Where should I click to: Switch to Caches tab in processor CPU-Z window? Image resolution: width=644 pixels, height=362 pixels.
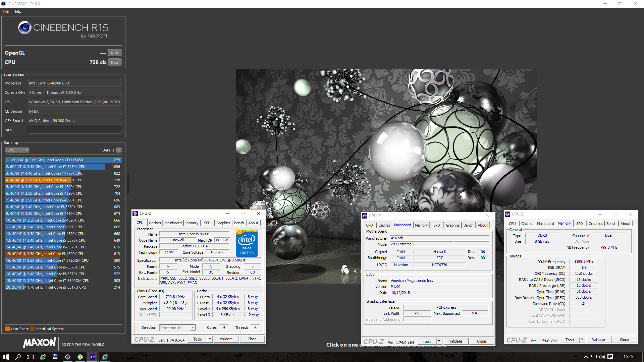(x=155, y=223)
